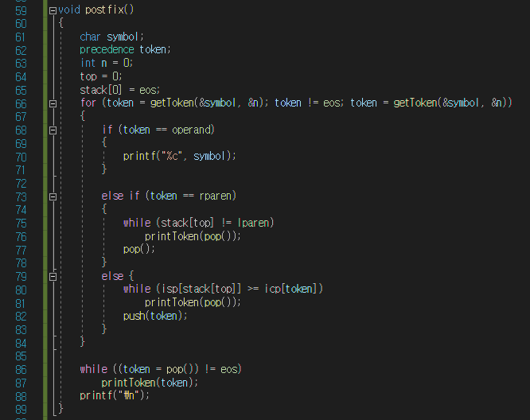Click the 'else {' on line 79
Image resolution: width=530 pixels, height=420 pixels.
pyautogui.click(x=118, y=276)
